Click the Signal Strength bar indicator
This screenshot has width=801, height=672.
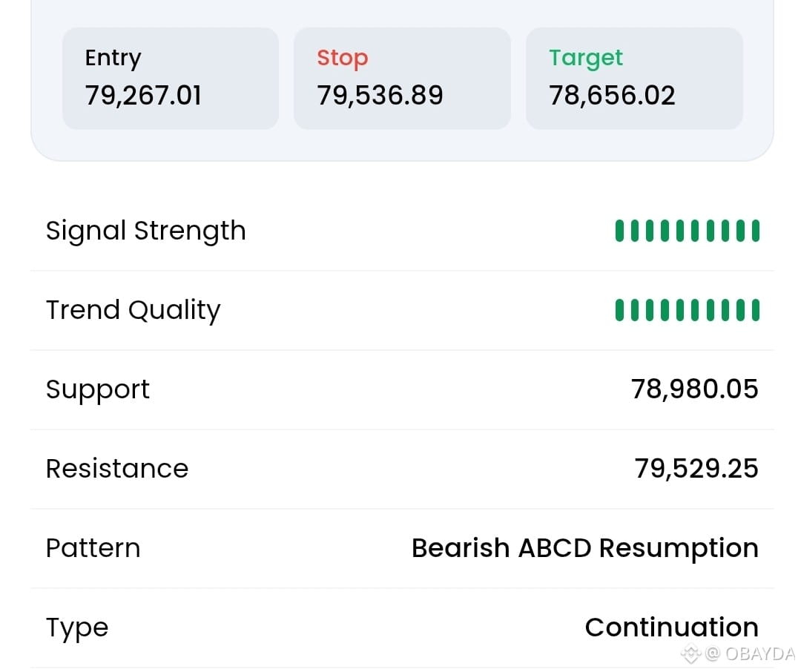(x=687, y=231)
